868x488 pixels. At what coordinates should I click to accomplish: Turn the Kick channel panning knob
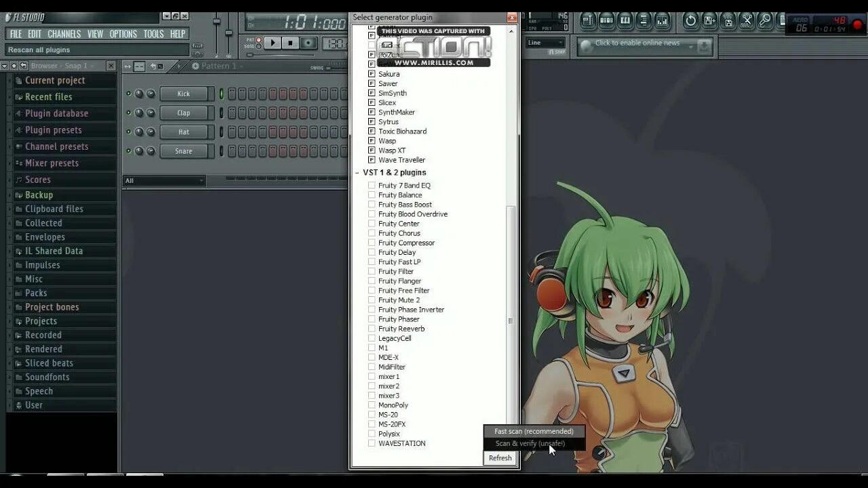(139, 94)
